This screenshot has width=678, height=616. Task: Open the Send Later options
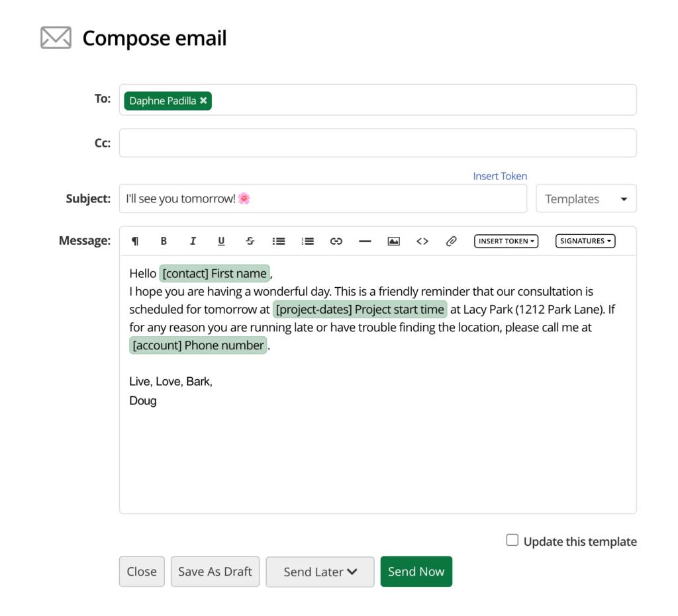click(320, 572)
